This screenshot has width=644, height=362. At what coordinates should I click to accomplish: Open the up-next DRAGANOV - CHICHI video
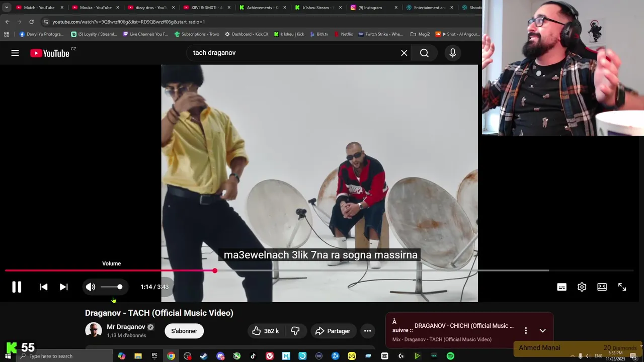[464, 326]
